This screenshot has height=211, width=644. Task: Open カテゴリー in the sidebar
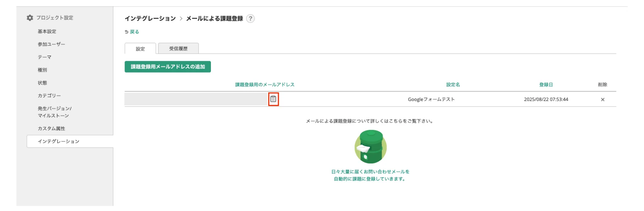49,96
